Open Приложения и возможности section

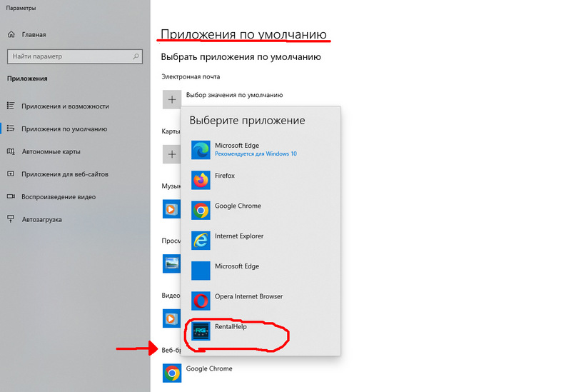[65, 106]
